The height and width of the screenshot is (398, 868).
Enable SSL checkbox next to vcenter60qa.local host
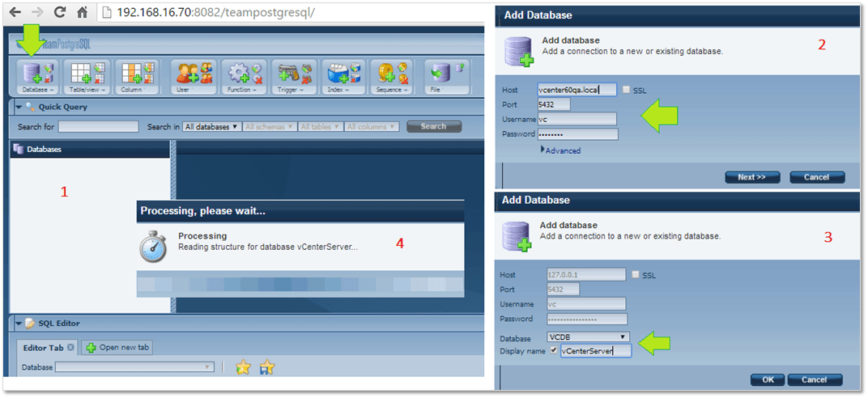pyautogui.click(x=626, y=90)
